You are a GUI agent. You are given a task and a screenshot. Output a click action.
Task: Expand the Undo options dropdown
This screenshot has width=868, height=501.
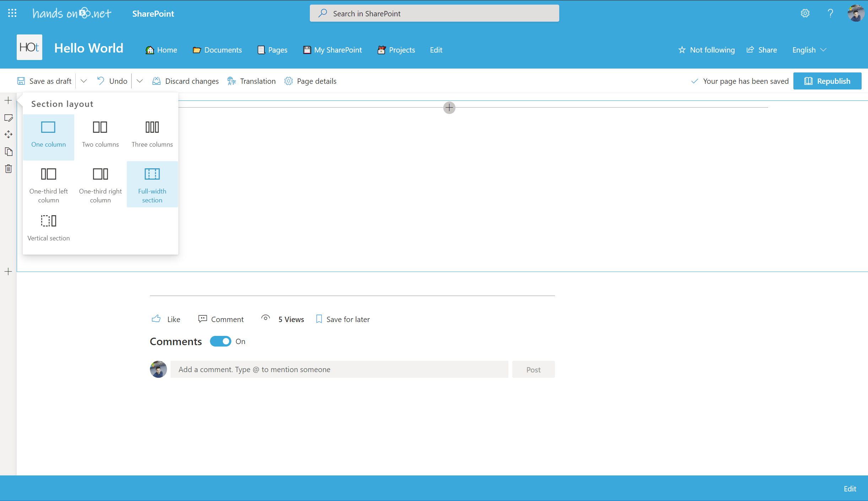point(140,81)
